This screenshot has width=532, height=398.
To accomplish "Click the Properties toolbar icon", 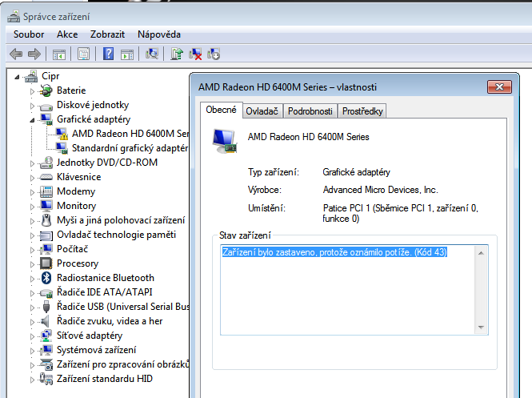I will (x=83, y=54).
